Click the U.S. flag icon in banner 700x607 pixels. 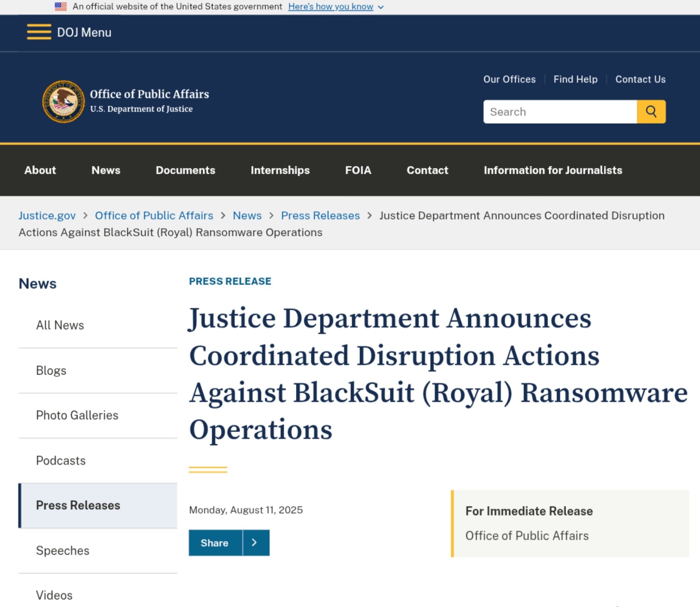61,6
